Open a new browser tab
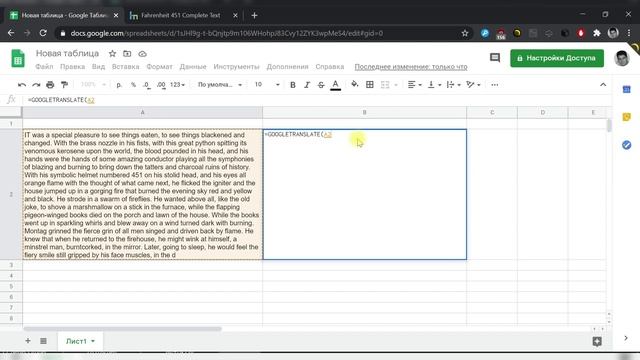Screen dimensions: 640x360 (254, 16)
